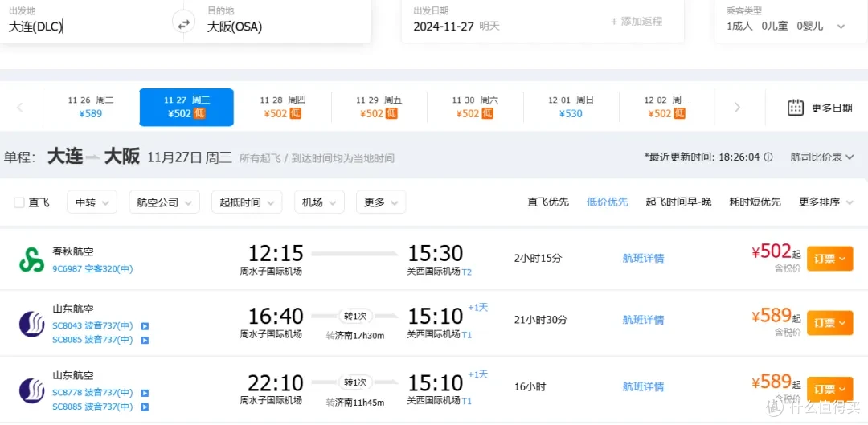Book the 22:10 flight with 订票
868x425 pixels.
[829, 389]
